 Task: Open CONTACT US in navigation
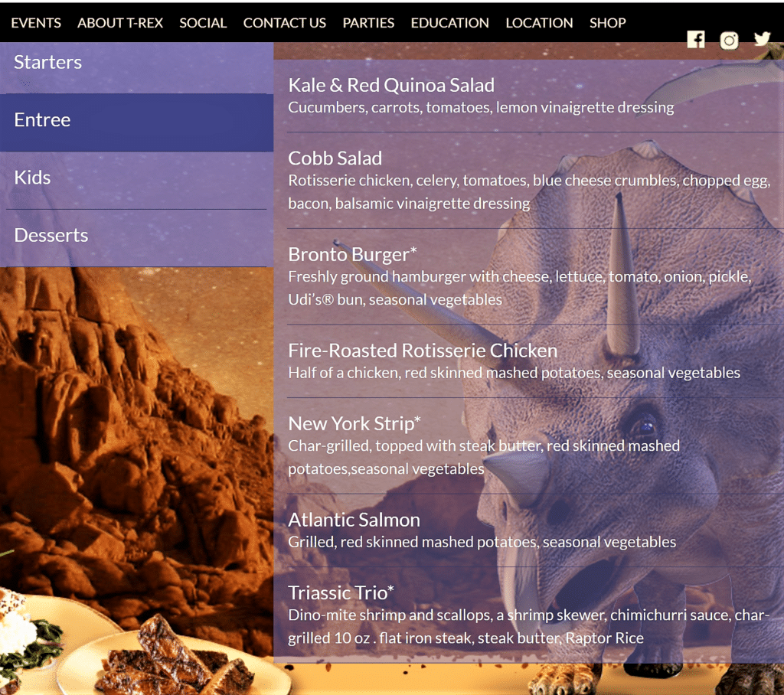[x=285, y=23]
